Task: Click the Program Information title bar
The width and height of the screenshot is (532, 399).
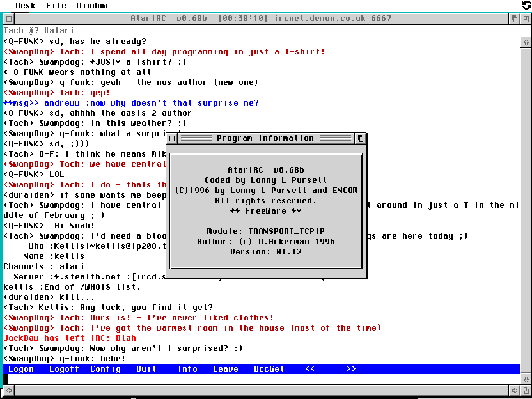Action: [265, 138]
